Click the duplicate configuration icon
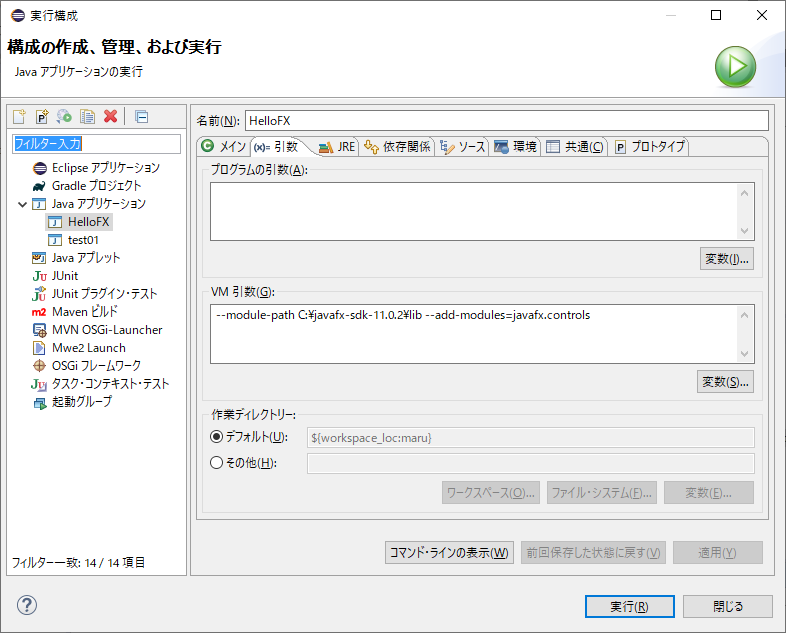This screenshot has height=633, width=786. [87, 116]
